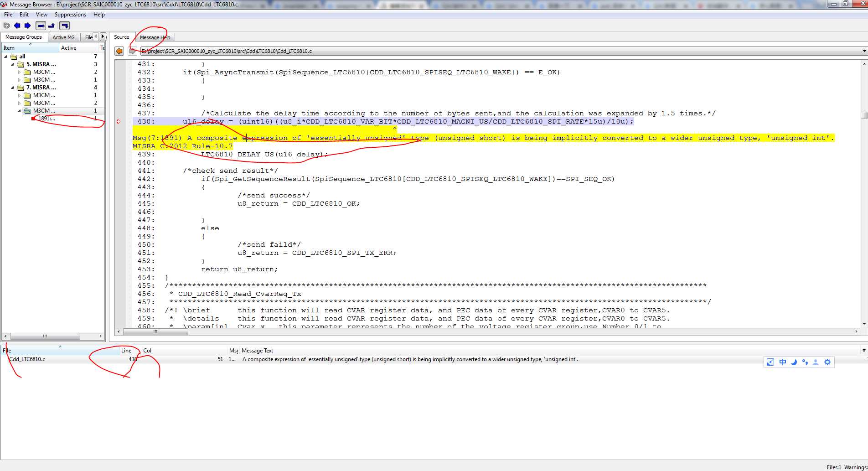Switch to the Message Groups tab
Screen dimensions: 868x471
(24, 37)
